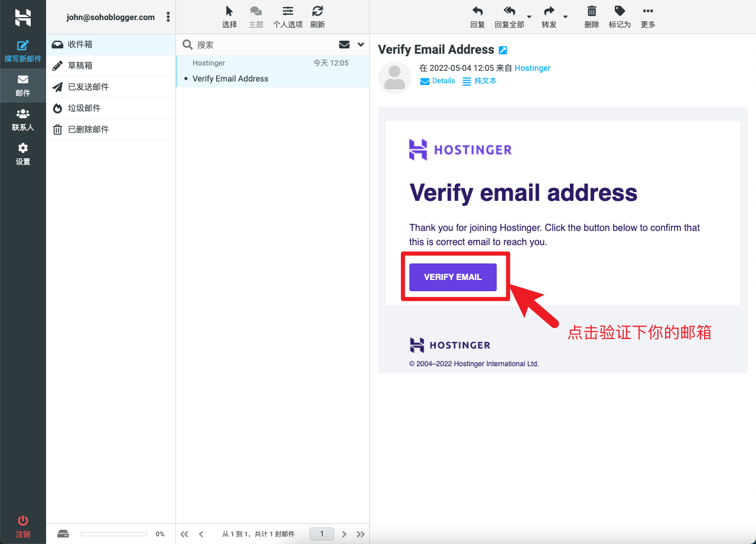
Task: Click the mail search input field
Action: [263, 45]
